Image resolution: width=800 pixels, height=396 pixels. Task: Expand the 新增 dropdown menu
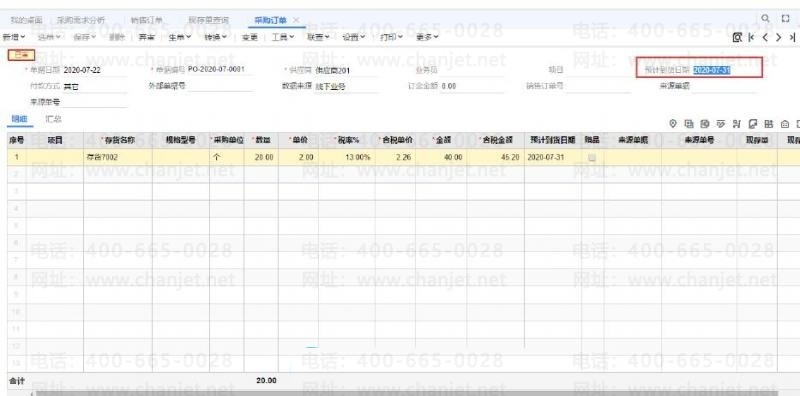tap(14, 37)
